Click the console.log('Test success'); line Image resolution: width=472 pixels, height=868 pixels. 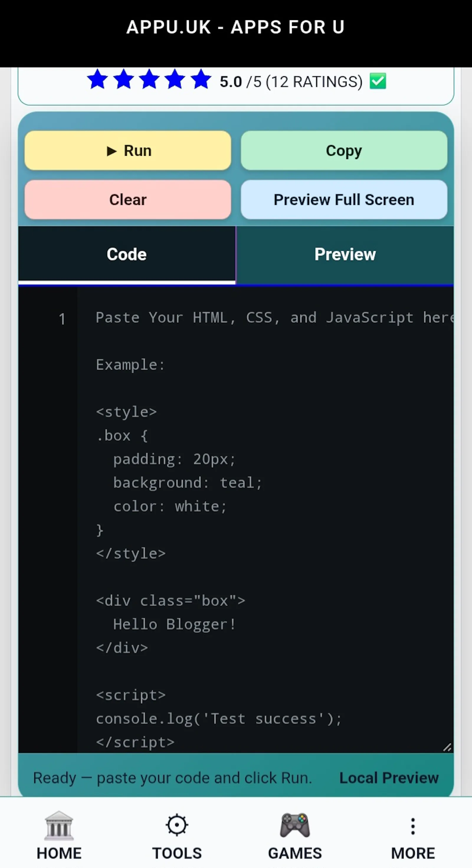point(219,719)
